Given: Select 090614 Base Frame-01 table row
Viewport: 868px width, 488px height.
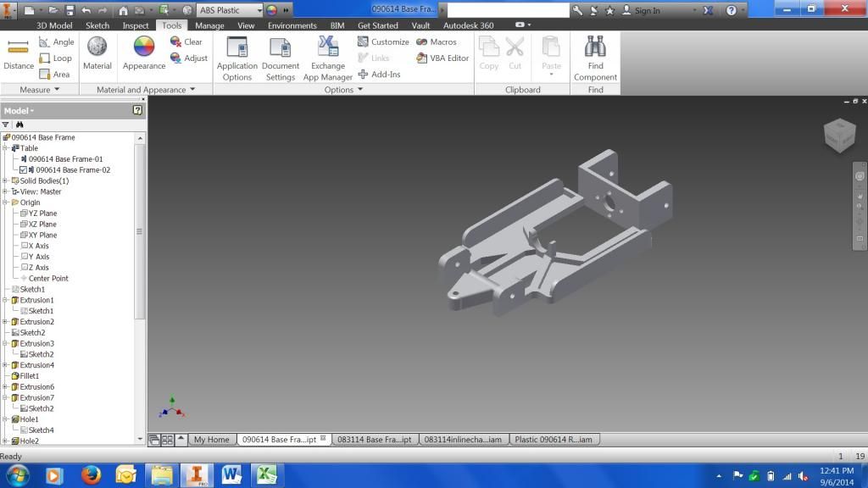Looking at the screenshot, I should pyautogui.click(x=61, y=158).
